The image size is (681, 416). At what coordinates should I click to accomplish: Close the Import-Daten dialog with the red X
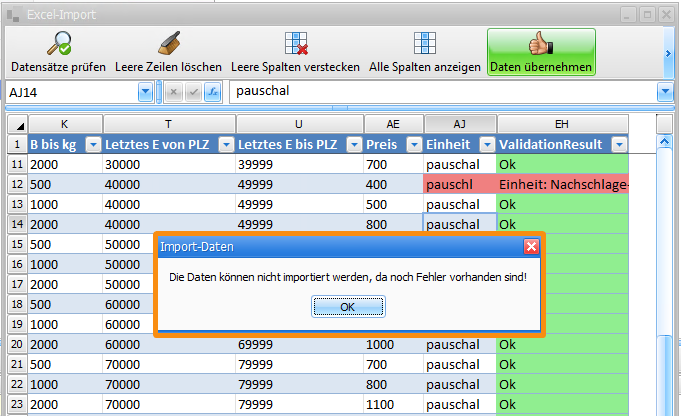(532, 247)
